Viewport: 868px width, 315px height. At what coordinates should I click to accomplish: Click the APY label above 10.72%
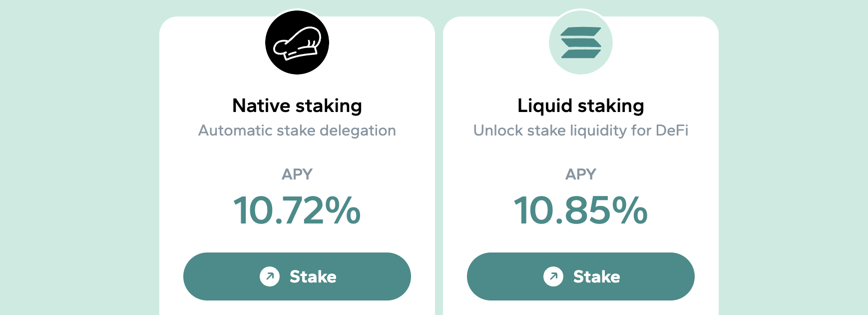pyautogui.click(x=297, y=174)
